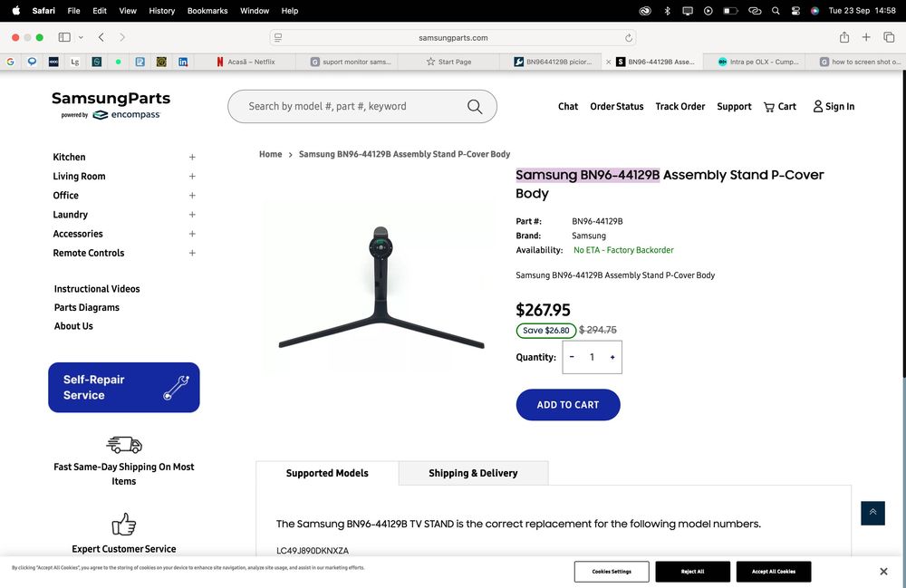Expand the Kitchen category
Image resolution: width=906 pixels, height=588 pixels.
192,158
